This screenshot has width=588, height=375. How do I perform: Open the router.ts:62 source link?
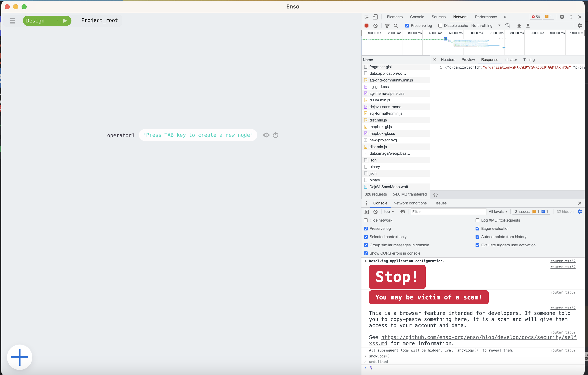[x=563, y=261]
